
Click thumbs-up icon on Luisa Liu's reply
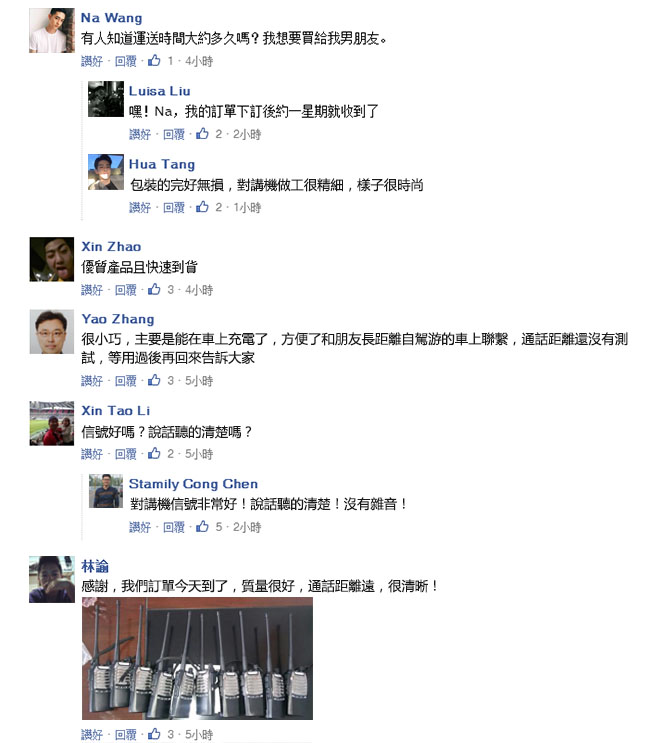click(202, 134)
